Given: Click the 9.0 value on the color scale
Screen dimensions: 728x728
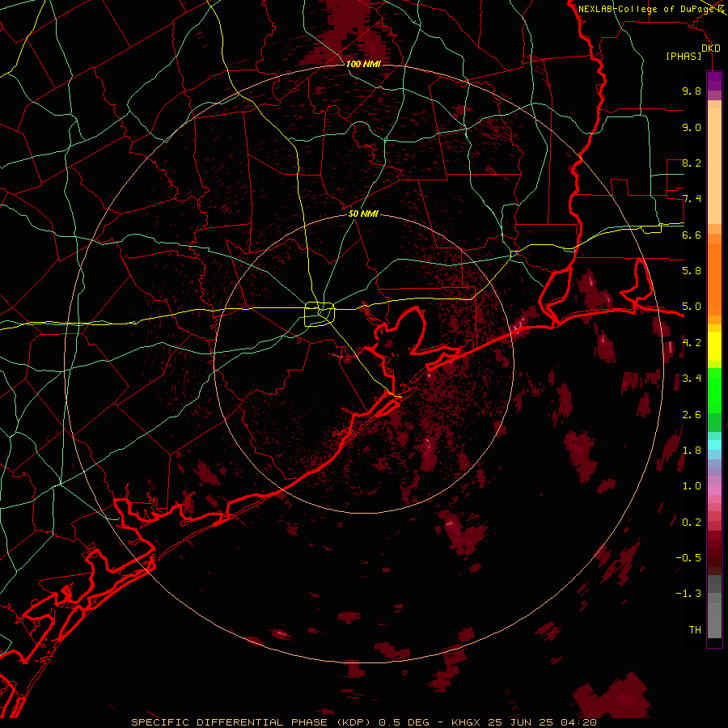Looking at the screenshot, I should [x=692, y=127].
